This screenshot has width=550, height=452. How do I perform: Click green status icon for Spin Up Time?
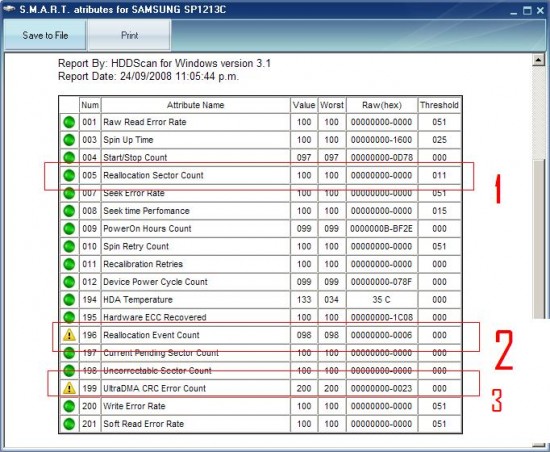[69, 140]
